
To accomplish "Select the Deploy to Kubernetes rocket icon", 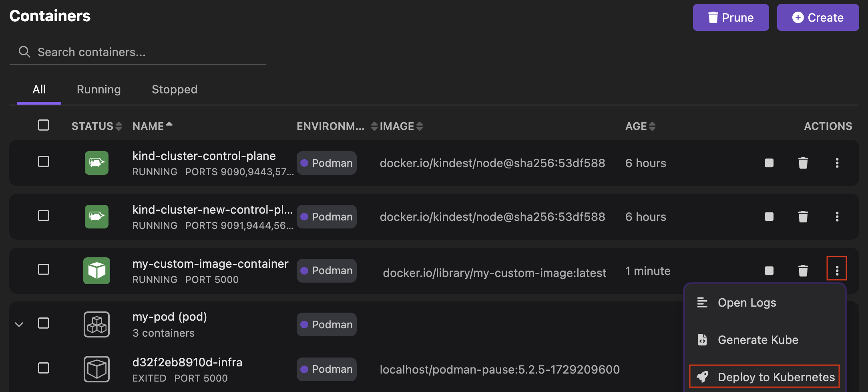I will point(702,376).
